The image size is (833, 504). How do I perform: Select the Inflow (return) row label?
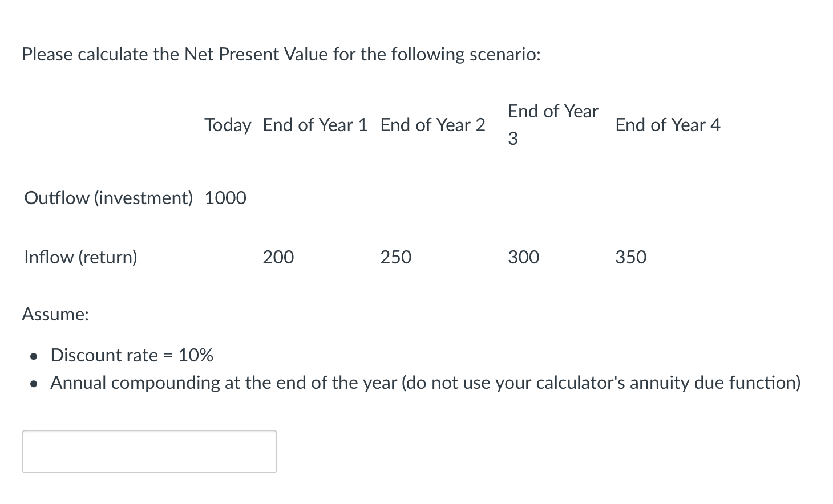pos(80,257)
